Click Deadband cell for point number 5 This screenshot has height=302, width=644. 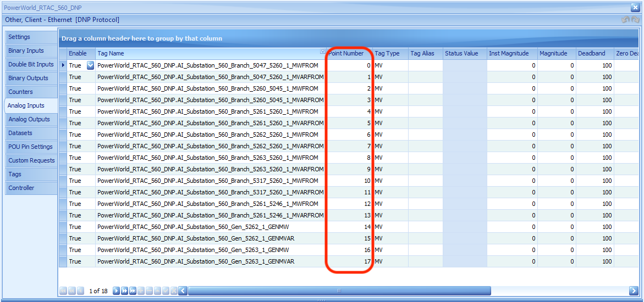point(595,123)
